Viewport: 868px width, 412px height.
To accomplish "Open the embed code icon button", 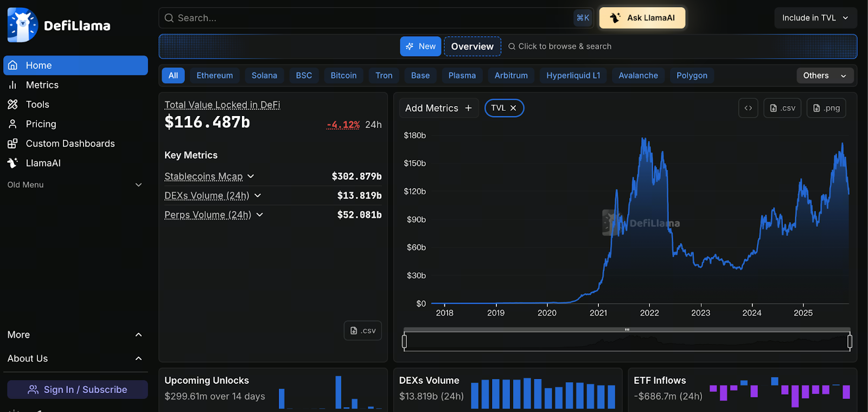I will pyautogui.click(x=748, y=108).
